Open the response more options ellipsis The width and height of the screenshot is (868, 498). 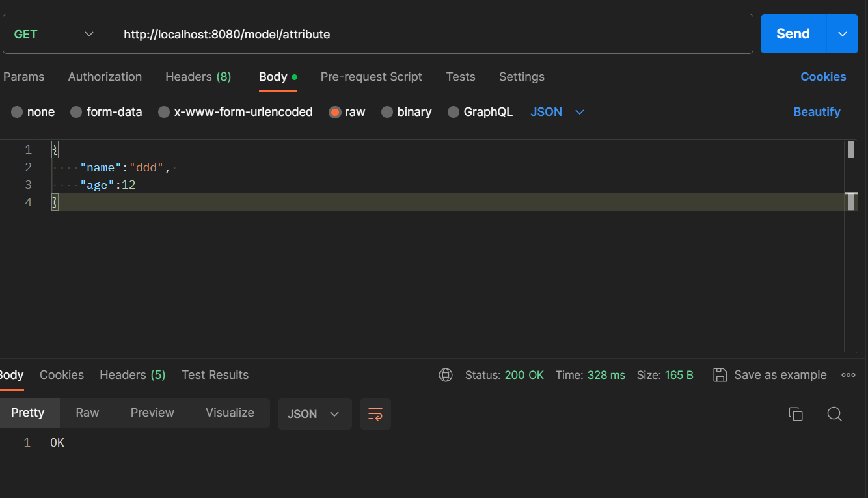click(848, 375)
